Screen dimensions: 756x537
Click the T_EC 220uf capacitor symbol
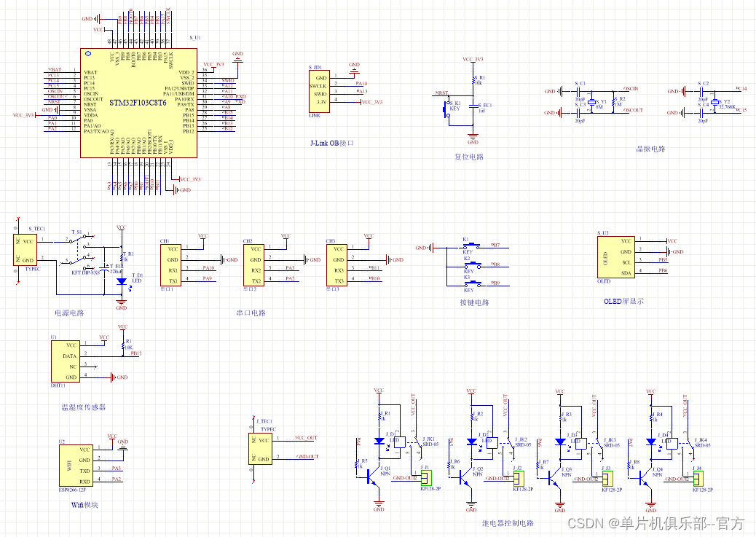click(x=105, y=268)
